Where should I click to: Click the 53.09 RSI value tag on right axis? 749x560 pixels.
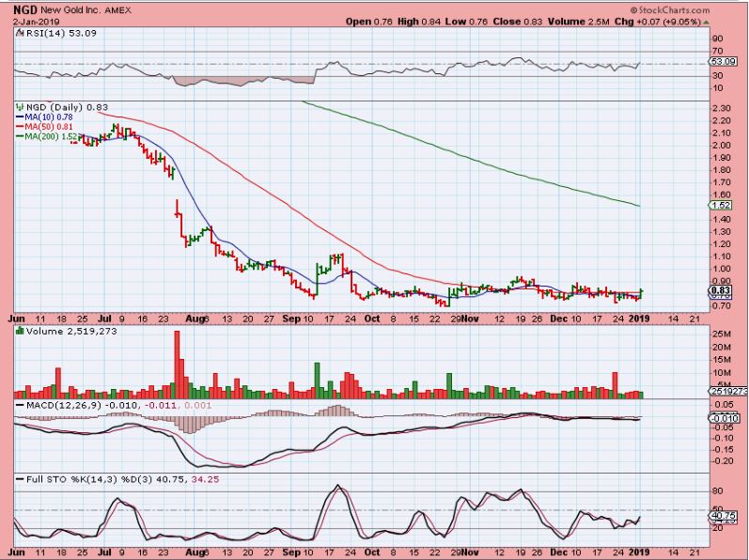722,62
